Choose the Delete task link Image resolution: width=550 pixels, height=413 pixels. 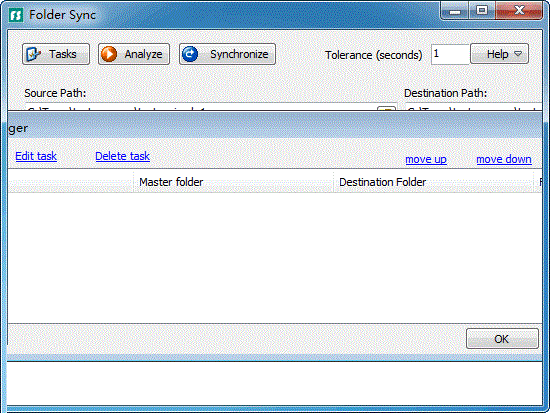pos(122,156)
